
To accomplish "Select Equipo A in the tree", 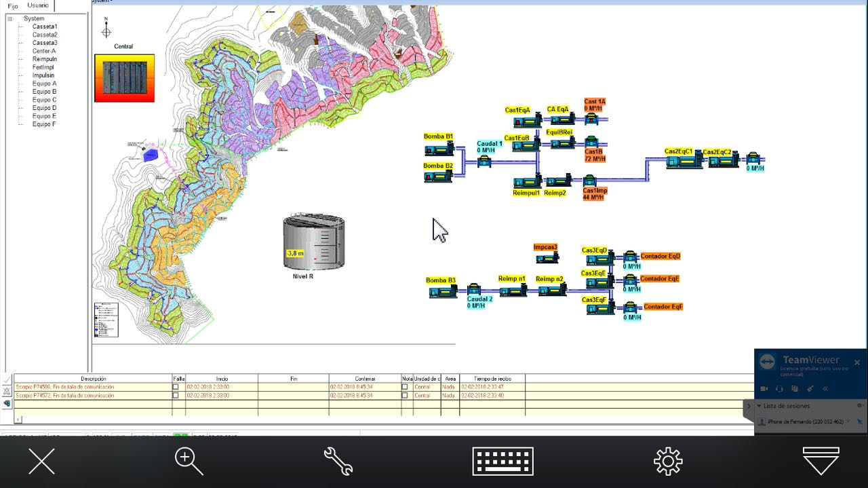I will coord(44,83).
